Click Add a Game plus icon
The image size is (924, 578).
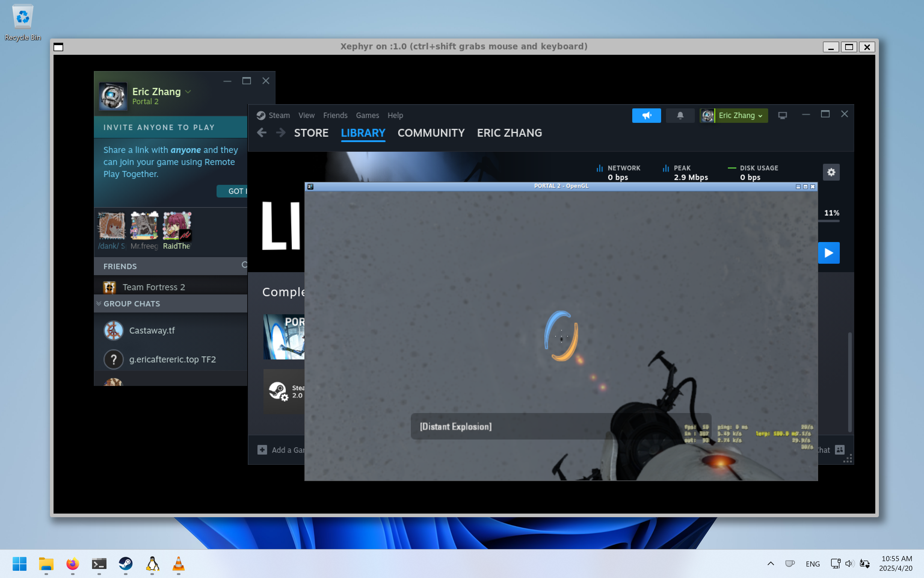pyautogui.click(x=262, y=450)
